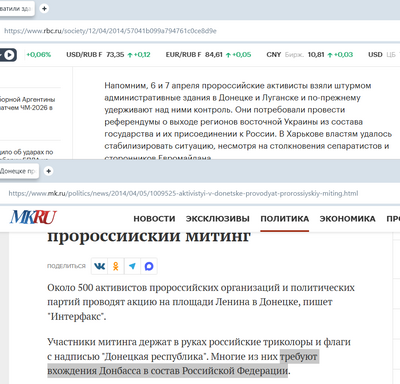Click the 'пророссийский митинг' headline
The height and width of the screenshot is (384, 400).
(149, 236)
